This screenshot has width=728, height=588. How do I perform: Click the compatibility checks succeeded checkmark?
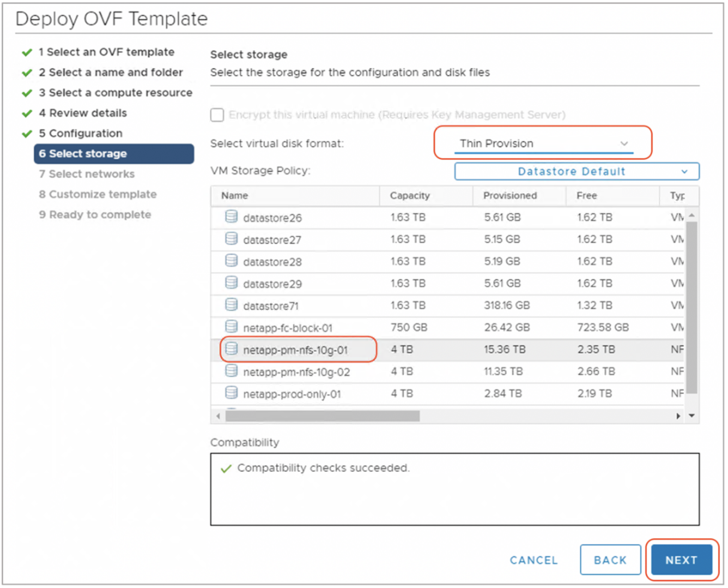pos(226,468)
